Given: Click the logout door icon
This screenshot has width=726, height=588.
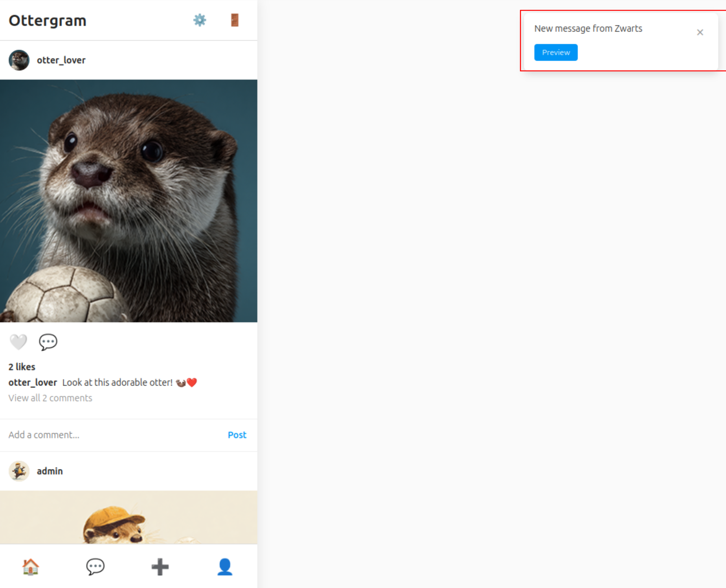Looking at the screenshot, I should 234,20.
